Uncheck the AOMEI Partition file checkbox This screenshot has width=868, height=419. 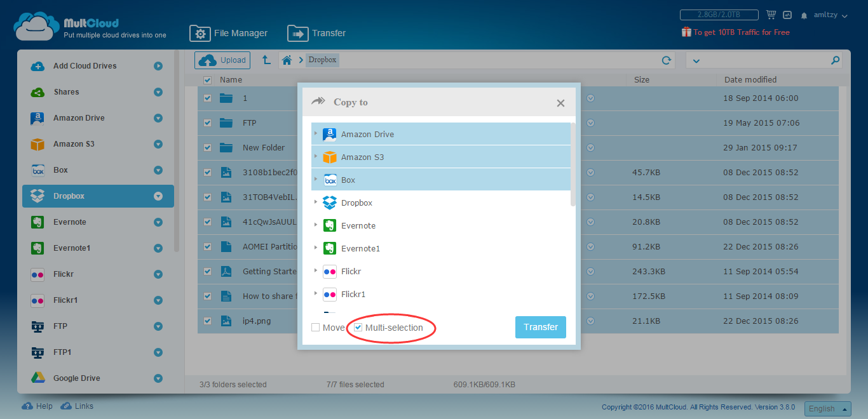[x=207, y=247]
